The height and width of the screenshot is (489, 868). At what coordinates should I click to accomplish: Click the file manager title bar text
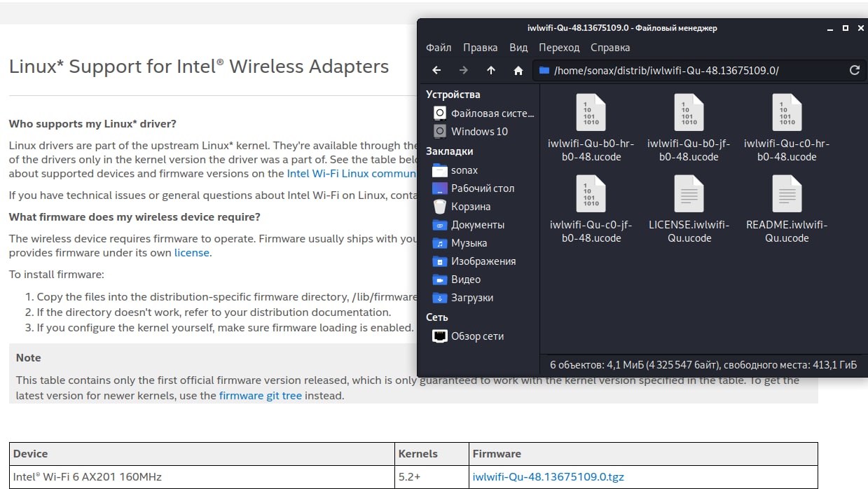621,28
